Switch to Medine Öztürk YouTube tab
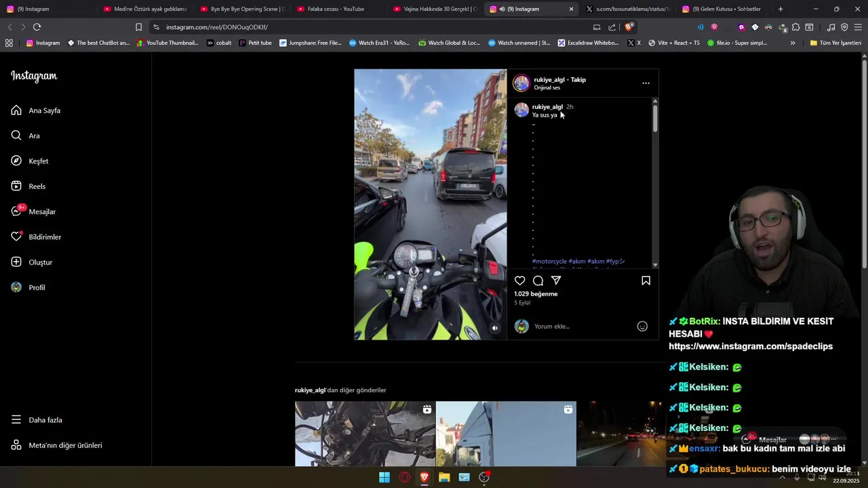The height and width of the screenshot is (488, 868). (145, 9)
